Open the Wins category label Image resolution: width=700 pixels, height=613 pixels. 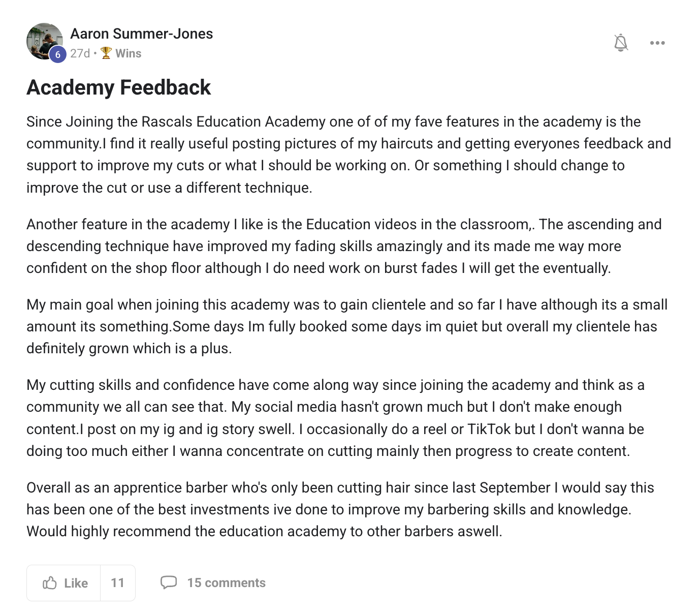click(128, 53)
